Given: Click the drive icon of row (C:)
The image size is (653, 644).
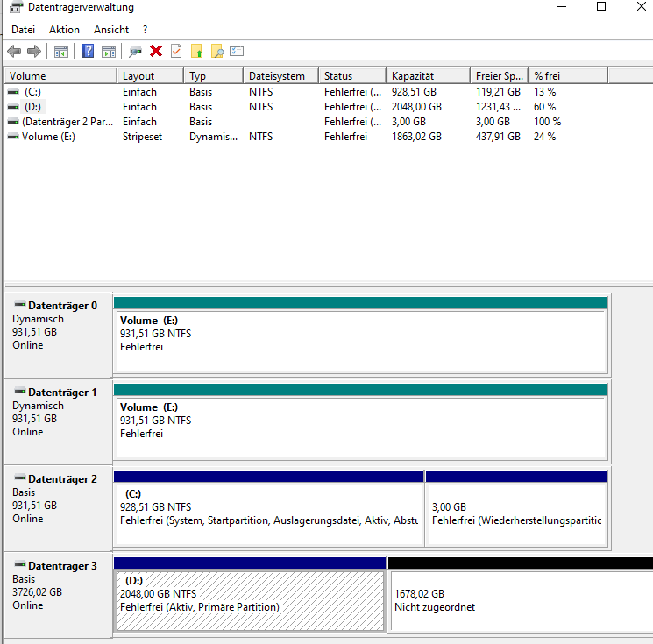Looking at the screenshot, I should pos(13,92).
